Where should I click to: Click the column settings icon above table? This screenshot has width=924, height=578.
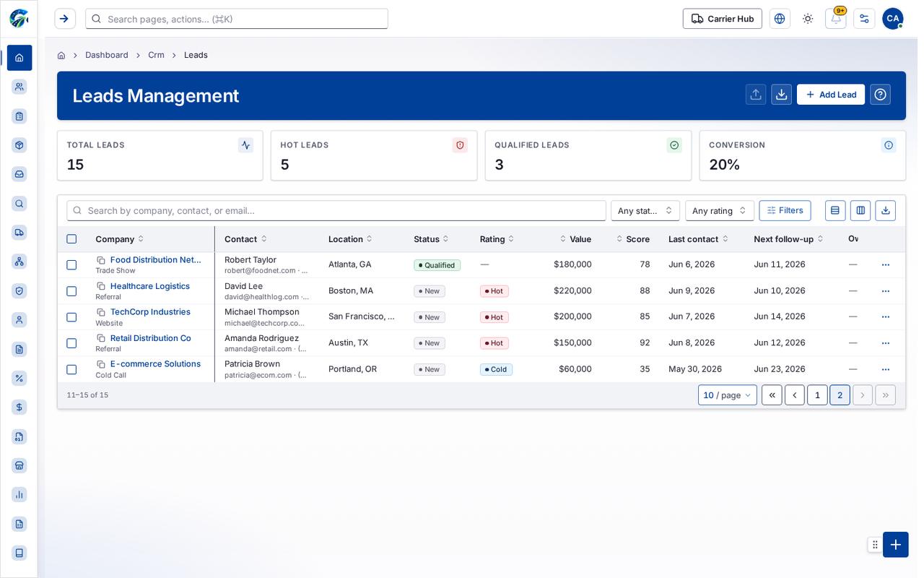860,210
